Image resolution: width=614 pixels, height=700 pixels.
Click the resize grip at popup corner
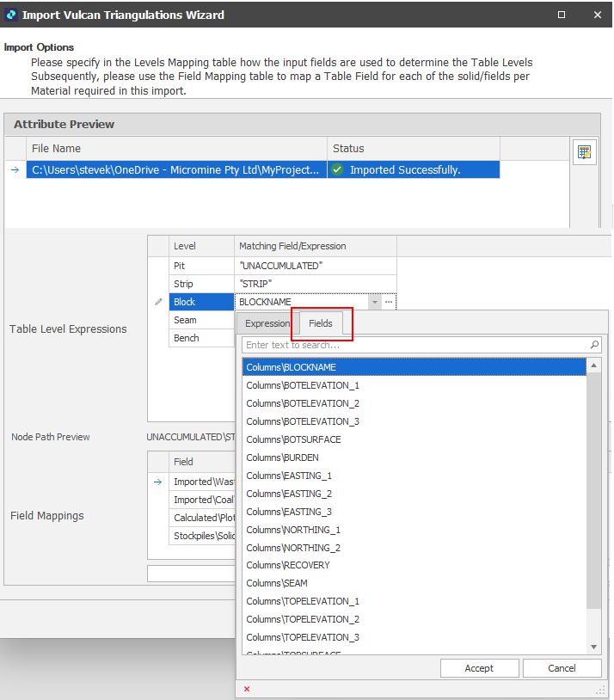click(601, 691)
